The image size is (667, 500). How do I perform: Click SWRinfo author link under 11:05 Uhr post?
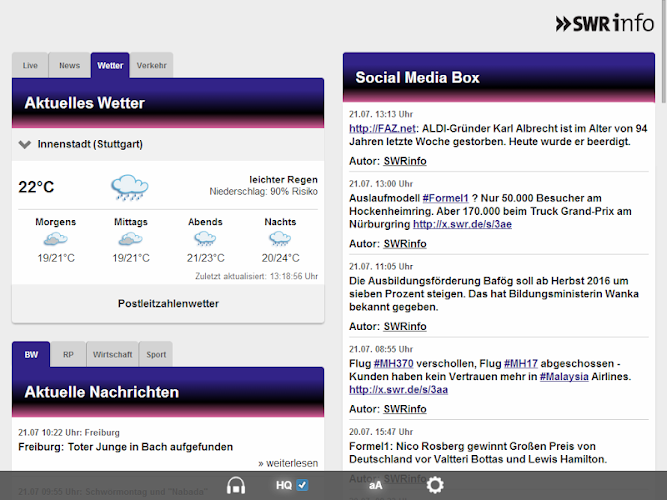click(405, 326)
